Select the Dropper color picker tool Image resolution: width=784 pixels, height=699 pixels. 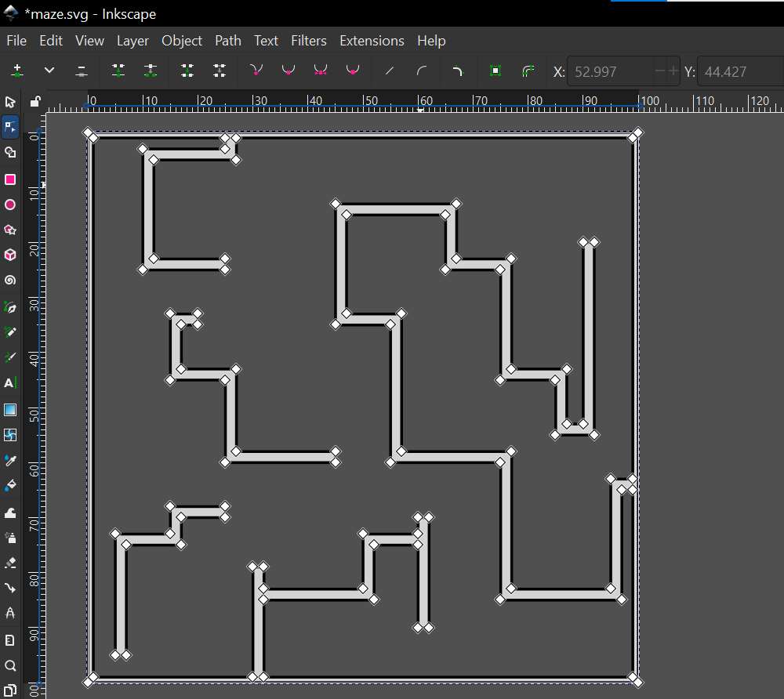click(10, 460)
